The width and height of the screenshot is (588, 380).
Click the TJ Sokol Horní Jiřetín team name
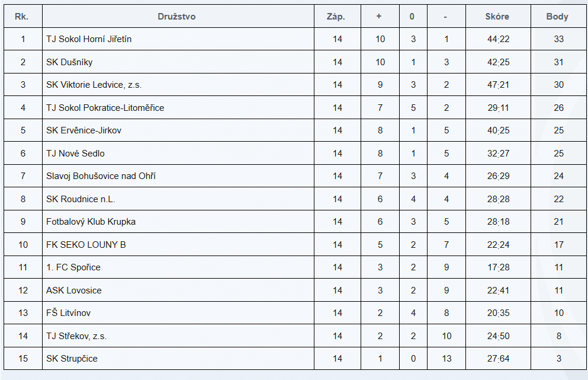[89, 39]
